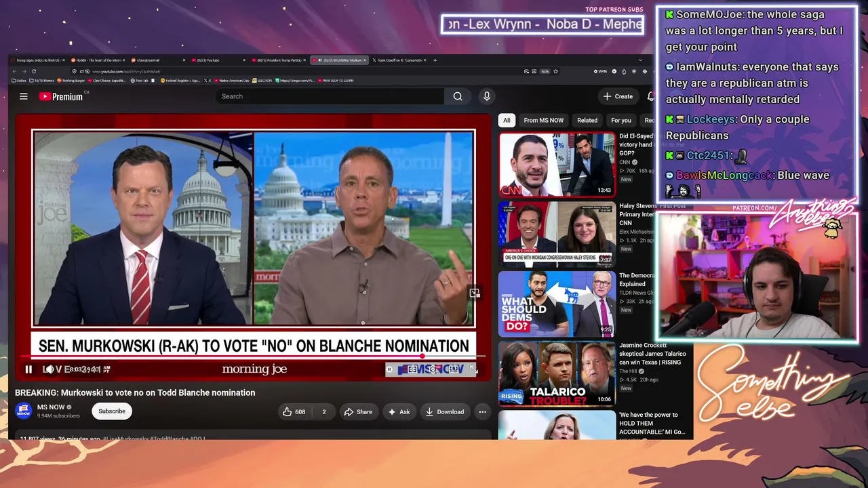
Task: Reload the page in the browser
Action: pos(33,71)
